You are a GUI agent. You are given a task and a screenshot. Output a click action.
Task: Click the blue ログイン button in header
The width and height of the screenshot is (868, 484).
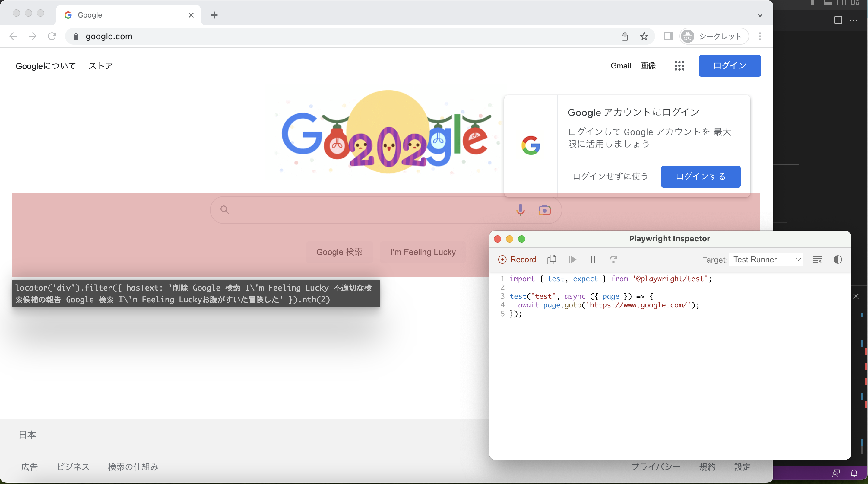click(x=730, y=66)
